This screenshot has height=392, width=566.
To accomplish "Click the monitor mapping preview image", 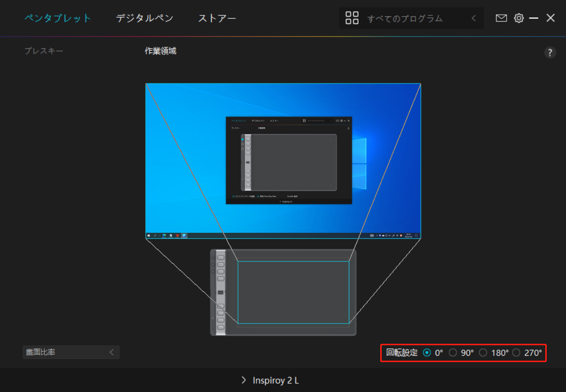I will click(x=283, y=161).
